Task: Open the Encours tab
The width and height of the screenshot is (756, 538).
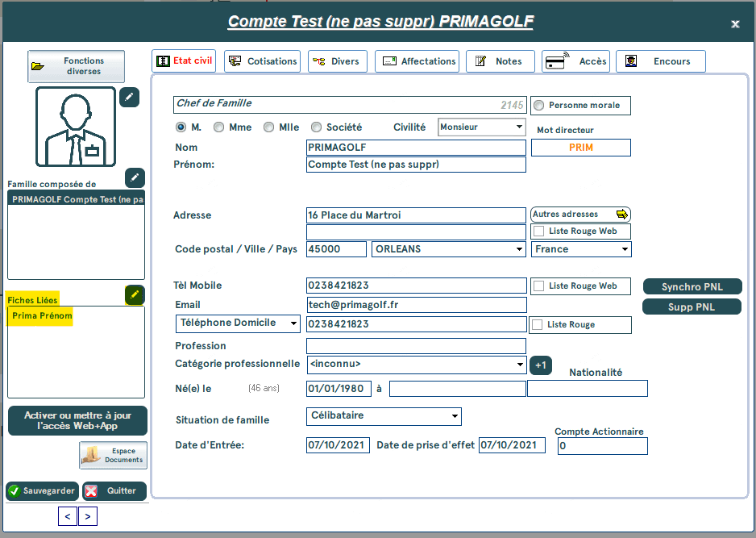Action: 661,61
